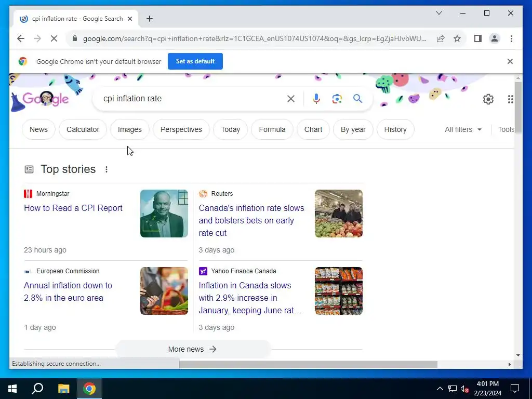Screen dimensions: 532x399
Task: Click the Morningstar source logo
Action: [28, 194]
